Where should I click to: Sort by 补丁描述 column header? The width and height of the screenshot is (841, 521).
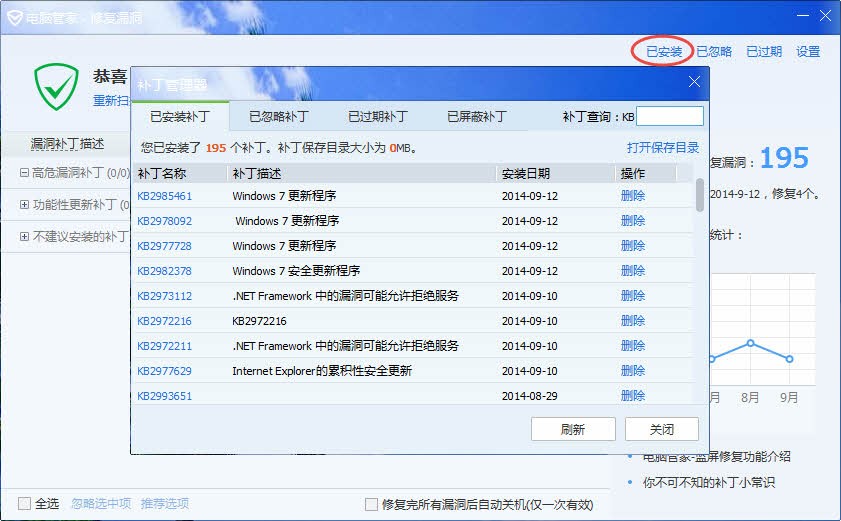point(362,173)
